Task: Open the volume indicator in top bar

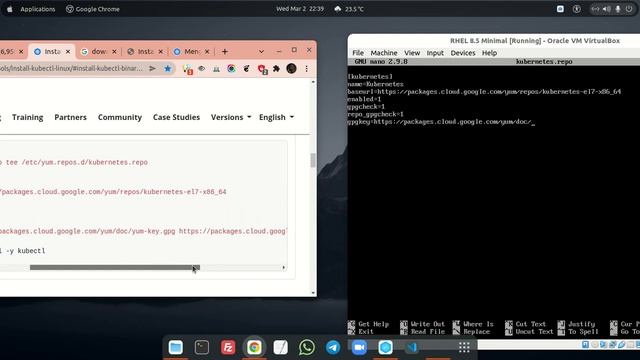Action: 607,9
